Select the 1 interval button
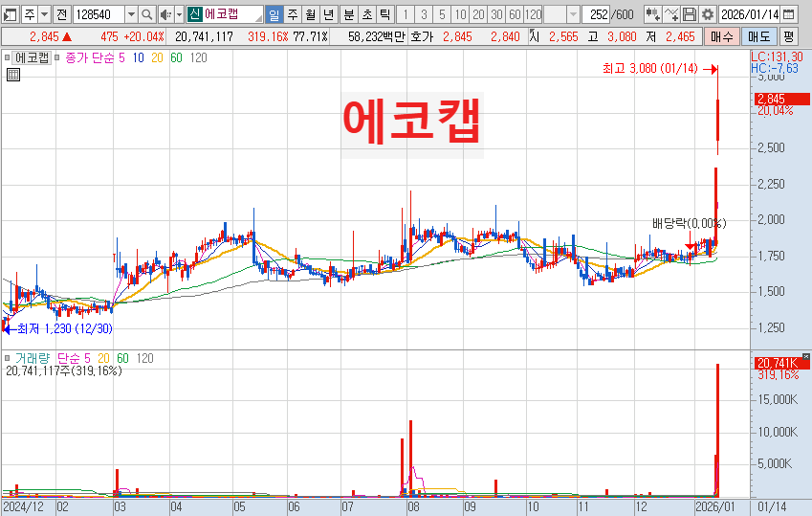 [x=406, y=14]
